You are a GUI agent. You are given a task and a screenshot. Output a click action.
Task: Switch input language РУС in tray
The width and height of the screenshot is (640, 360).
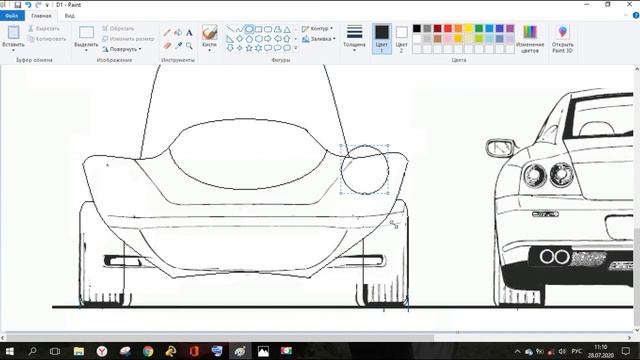(x=576, y=351)
